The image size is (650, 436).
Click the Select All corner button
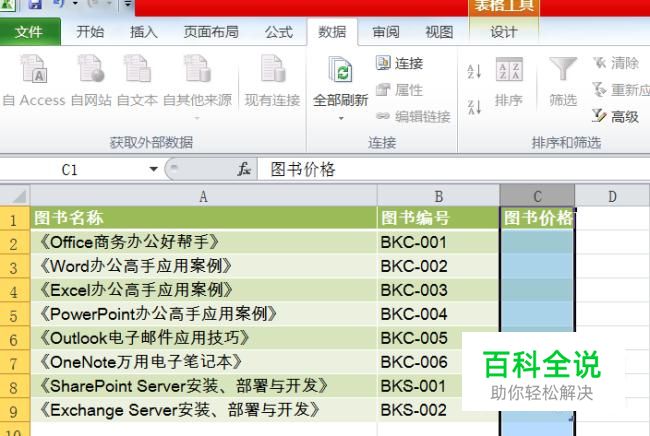point(15,196)
